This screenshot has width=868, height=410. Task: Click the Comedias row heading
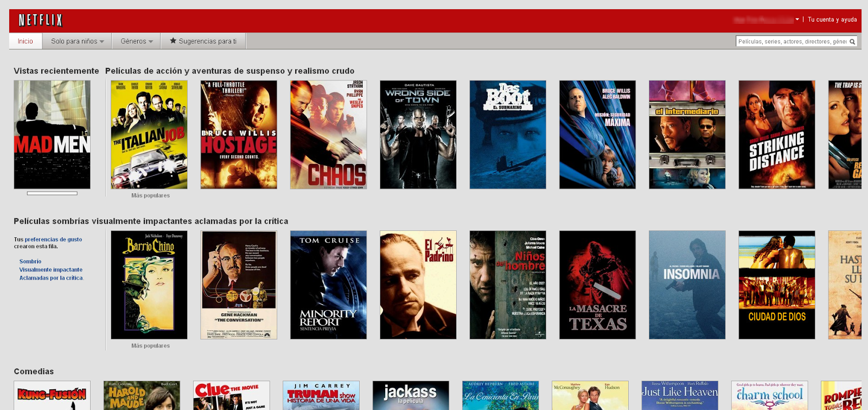point(34,371)
